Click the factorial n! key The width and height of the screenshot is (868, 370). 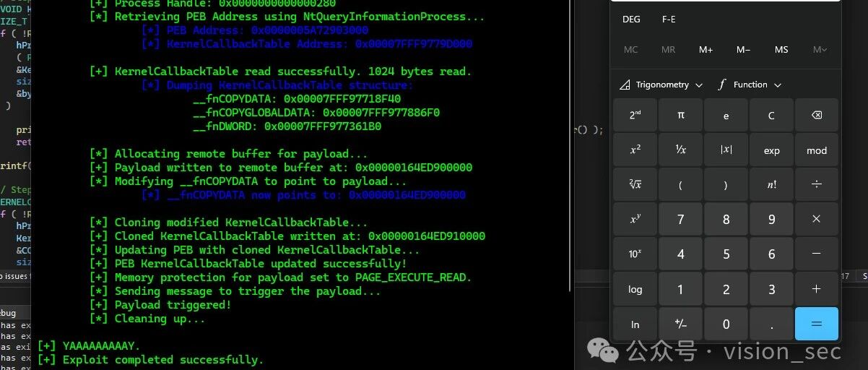(x=771, y=185)
